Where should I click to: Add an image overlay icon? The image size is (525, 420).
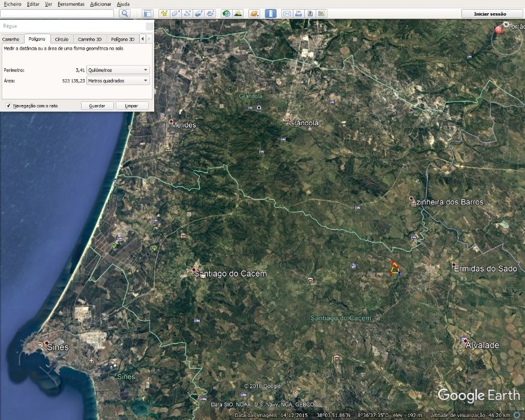[199, 13]
